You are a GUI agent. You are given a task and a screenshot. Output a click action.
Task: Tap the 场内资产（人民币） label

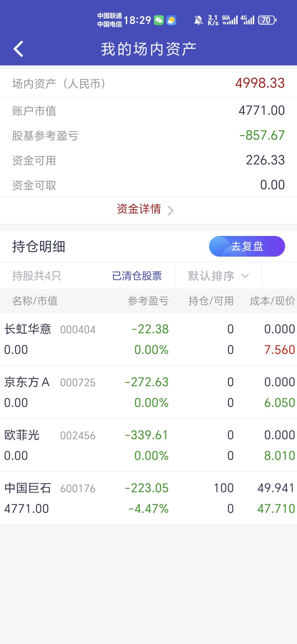[x=59, y=84]
